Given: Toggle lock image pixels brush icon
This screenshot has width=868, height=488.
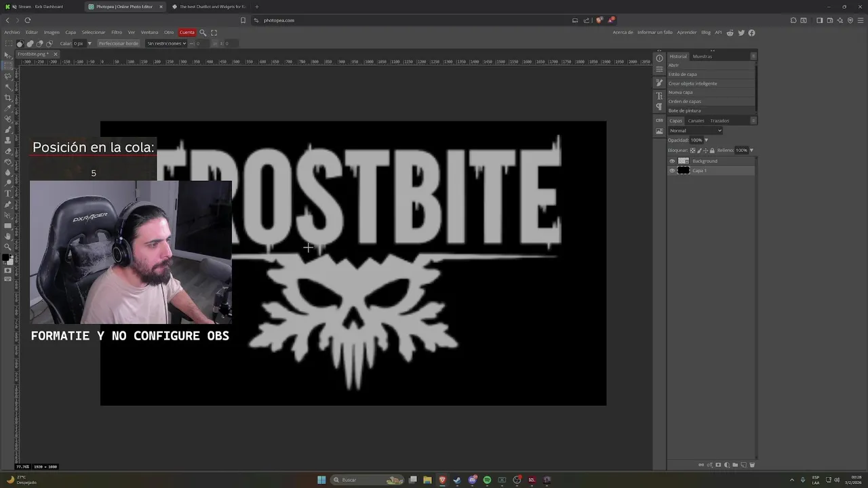Looking at the screenshot, I should [699, 150].
